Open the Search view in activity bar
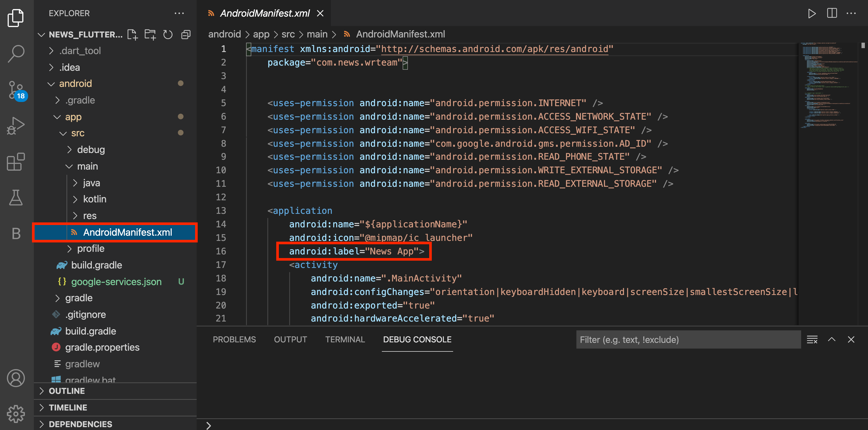 point(16,53)
